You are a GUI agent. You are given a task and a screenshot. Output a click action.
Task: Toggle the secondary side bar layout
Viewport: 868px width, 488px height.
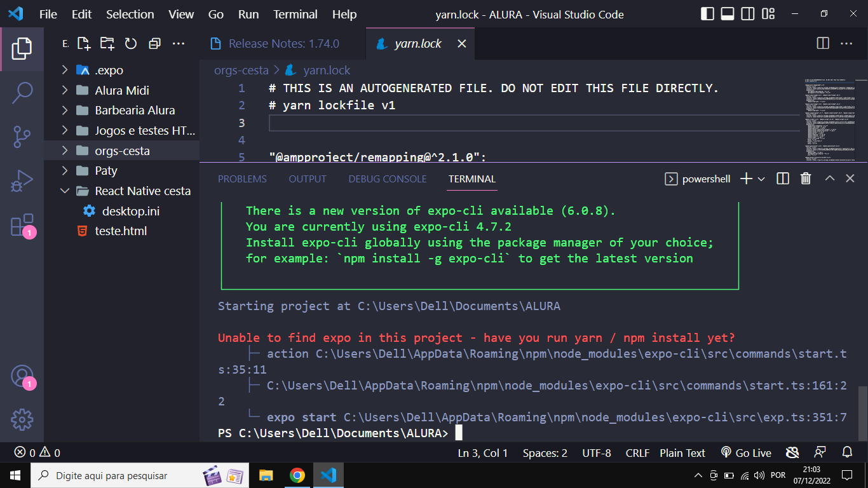(748, 14)
